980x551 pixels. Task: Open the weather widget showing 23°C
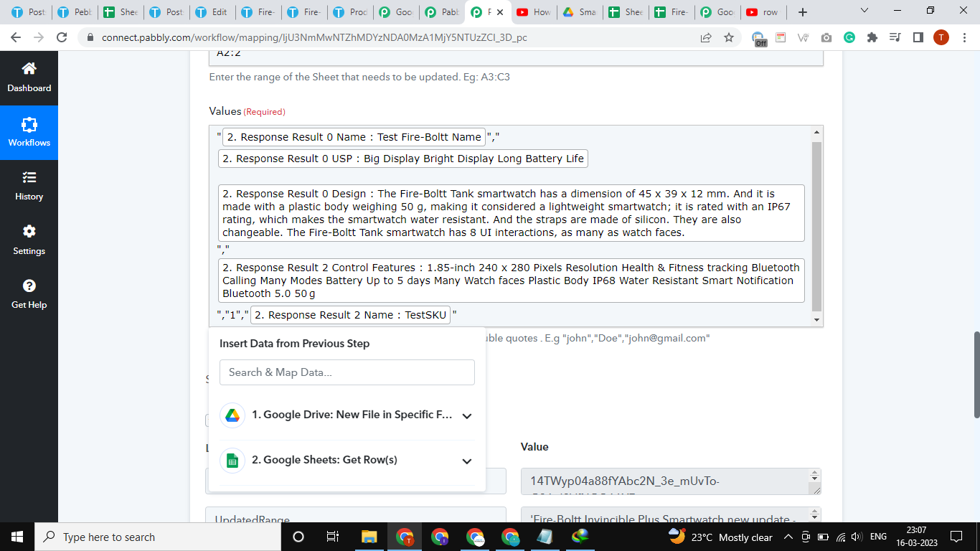(x=720, y=537)
